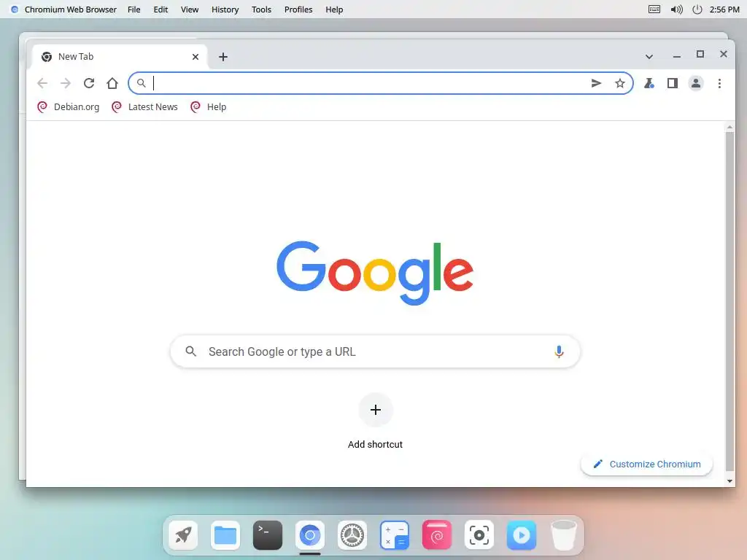Minimize the Chromium window
The width and height of the screenshot is (747, 560).
point(676,55)
